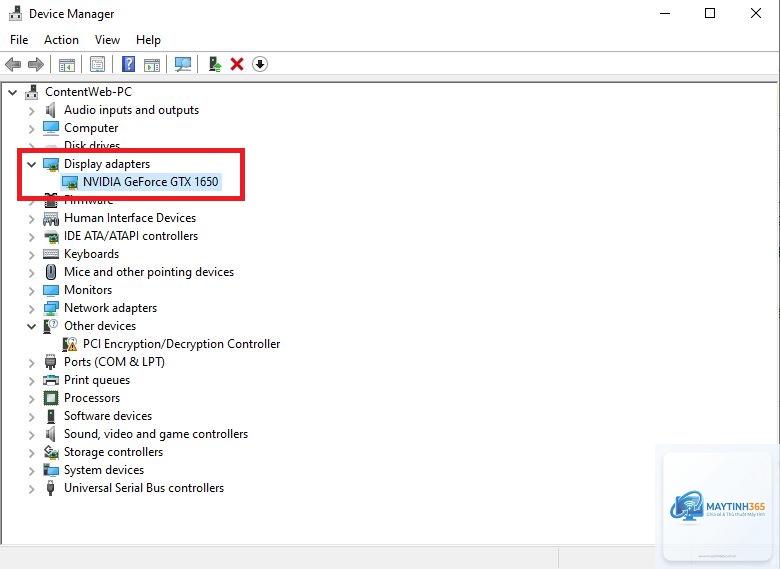This screenshot has height=569, width=780.
Task: Click the NVIDIA GeForce GTX 1650 adapter icon
Action: (x=70, y=182)
